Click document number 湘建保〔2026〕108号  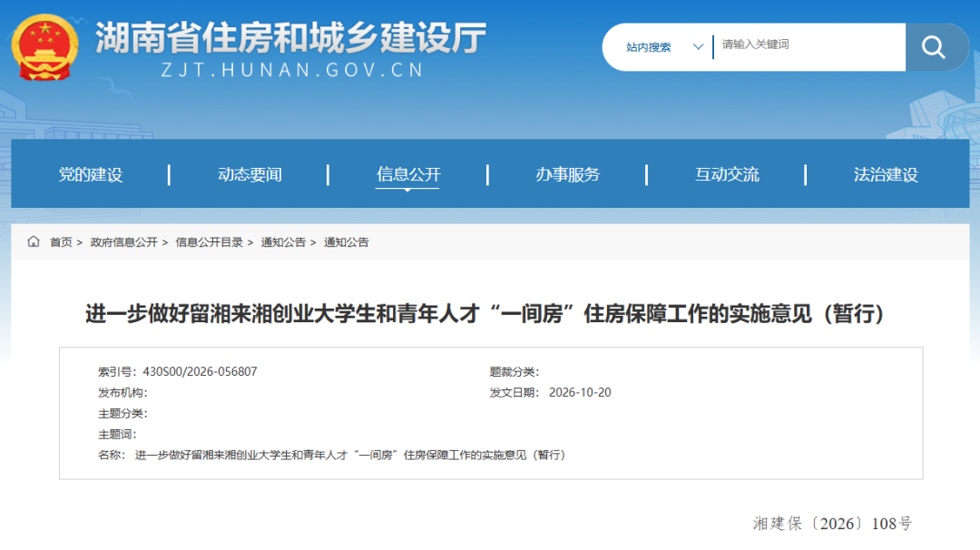832,524
